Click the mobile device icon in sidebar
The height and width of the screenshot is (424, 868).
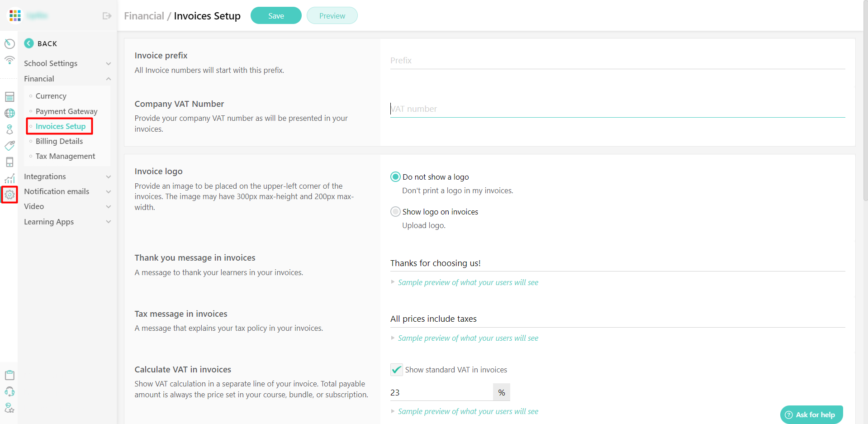click(9, 162)
